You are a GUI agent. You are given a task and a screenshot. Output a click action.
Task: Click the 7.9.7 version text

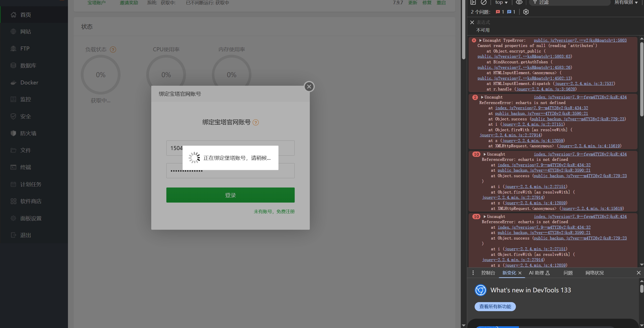click(x=398, y=3)
